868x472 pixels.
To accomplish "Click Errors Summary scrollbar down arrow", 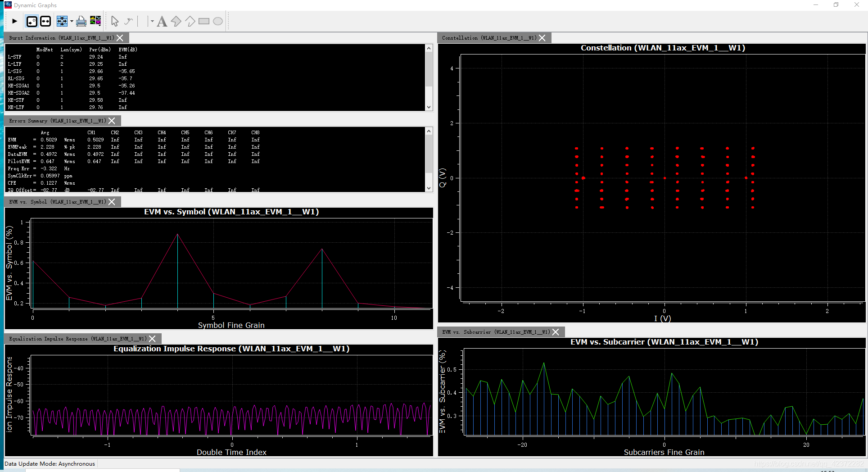I will tap(429, 188).
